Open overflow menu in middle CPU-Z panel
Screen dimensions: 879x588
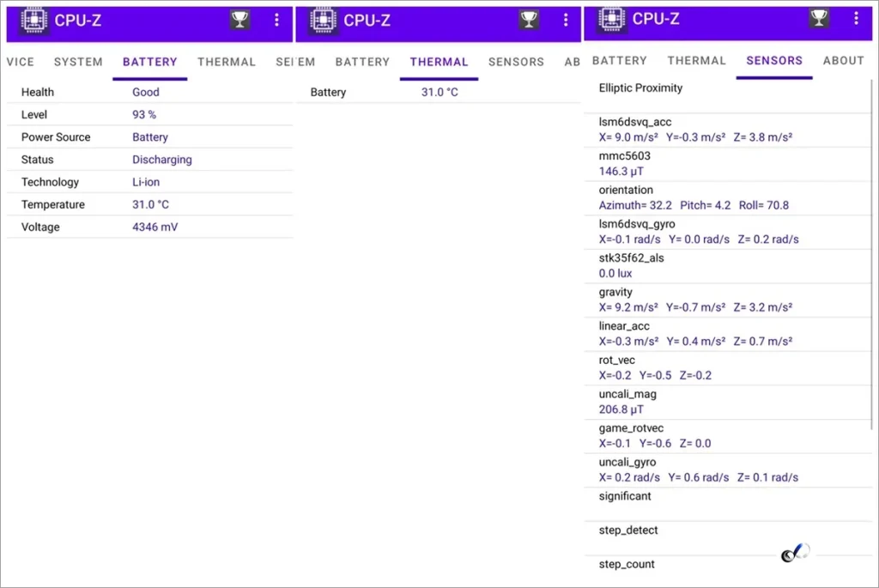566,21
